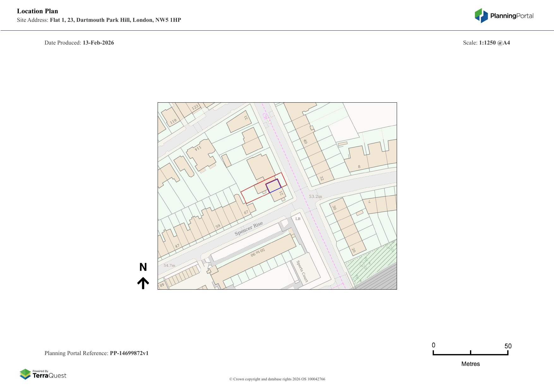Click the blue outlined flat boundary
The image size is (554, 392).
274,186
